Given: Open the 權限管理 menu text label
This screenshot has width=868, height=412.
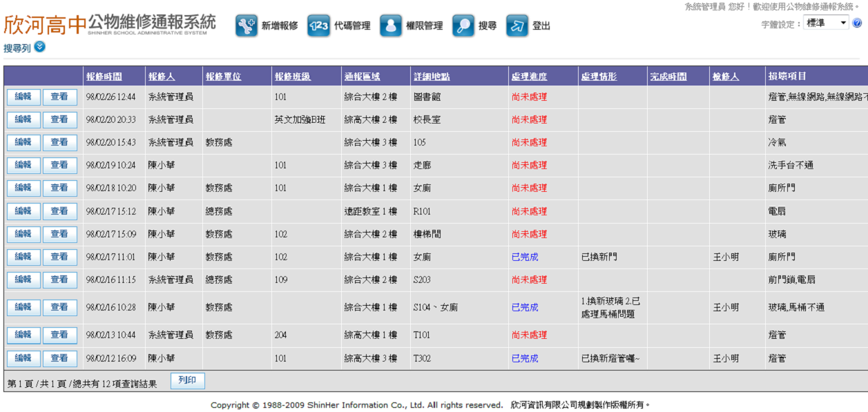Looking at the screenshot, I should pos(424,26).
